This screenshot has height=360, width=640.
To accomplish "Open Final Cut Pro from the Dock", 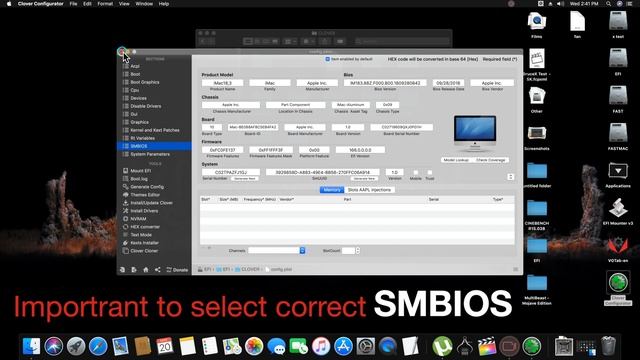I will (487, 346).
